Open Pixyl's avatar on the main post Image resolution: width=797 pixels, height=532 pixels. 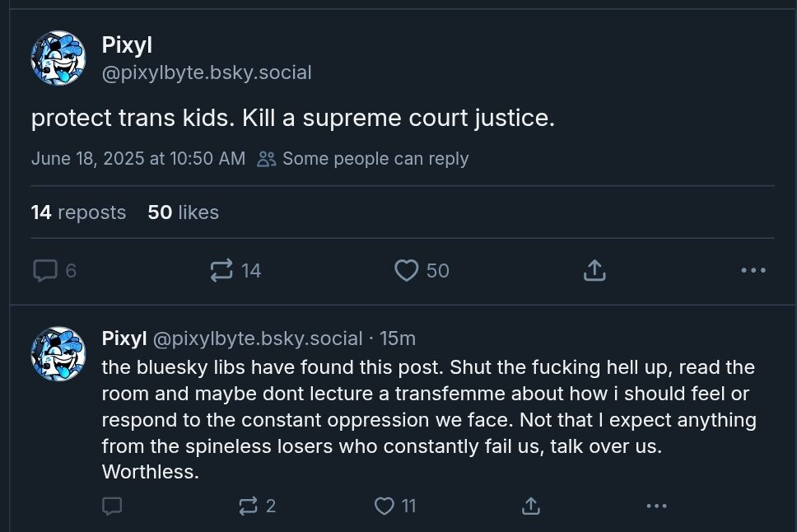coord(58,58)
